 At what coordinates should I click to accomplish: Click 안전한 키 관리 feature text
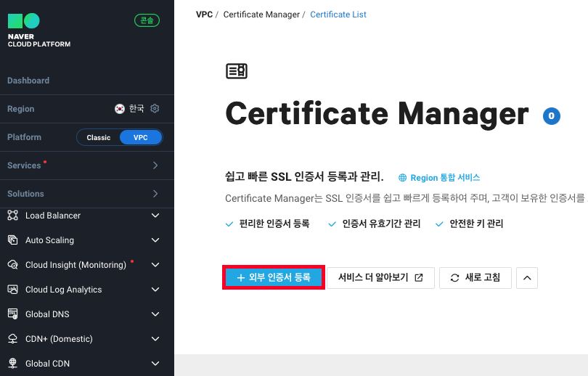476,224
